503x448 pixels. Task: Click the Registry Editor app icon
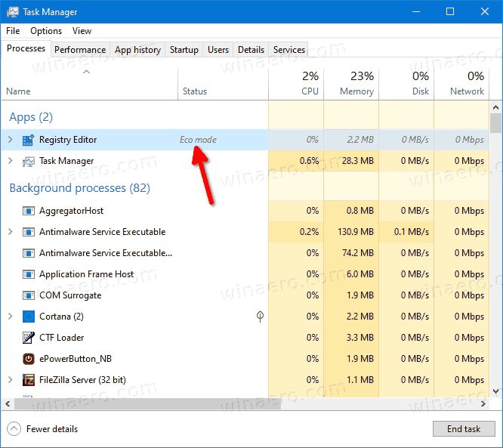tap(29, 140)
